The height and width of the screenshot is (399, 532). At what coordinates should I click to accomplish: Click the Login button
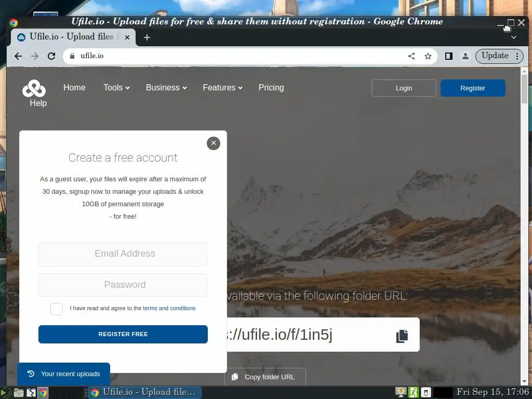pos(404,88)
